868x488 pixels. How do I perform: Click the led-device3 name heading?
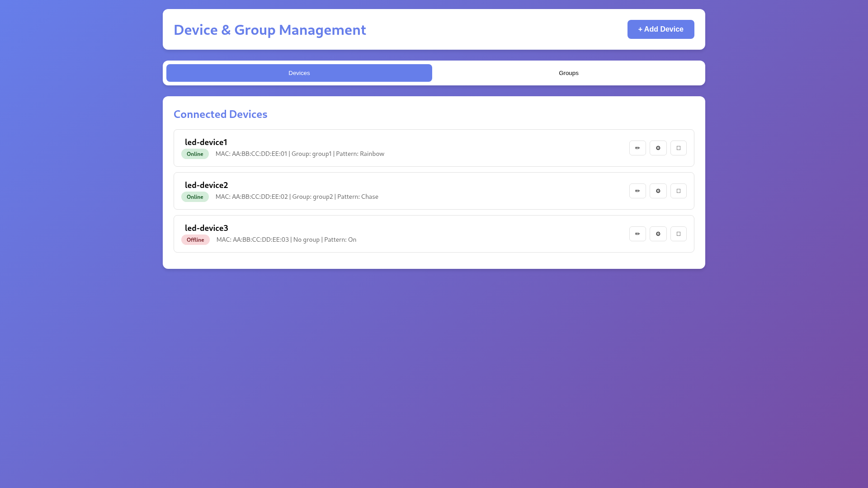[206, 228]
